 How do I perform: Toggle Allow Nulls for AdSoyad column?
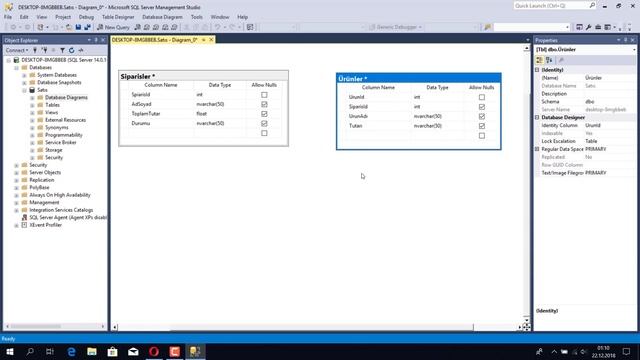tap(264, 104)
